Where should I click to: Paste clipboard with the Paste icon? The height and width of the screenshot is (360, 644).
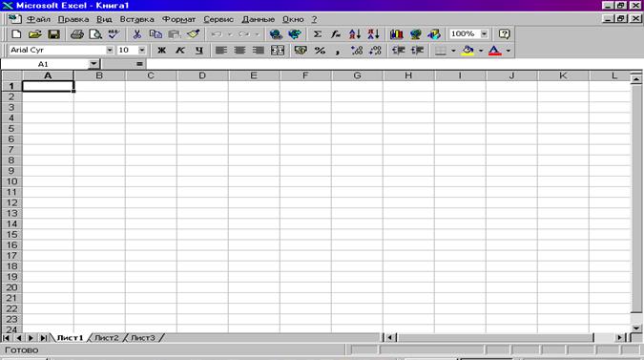175,34
